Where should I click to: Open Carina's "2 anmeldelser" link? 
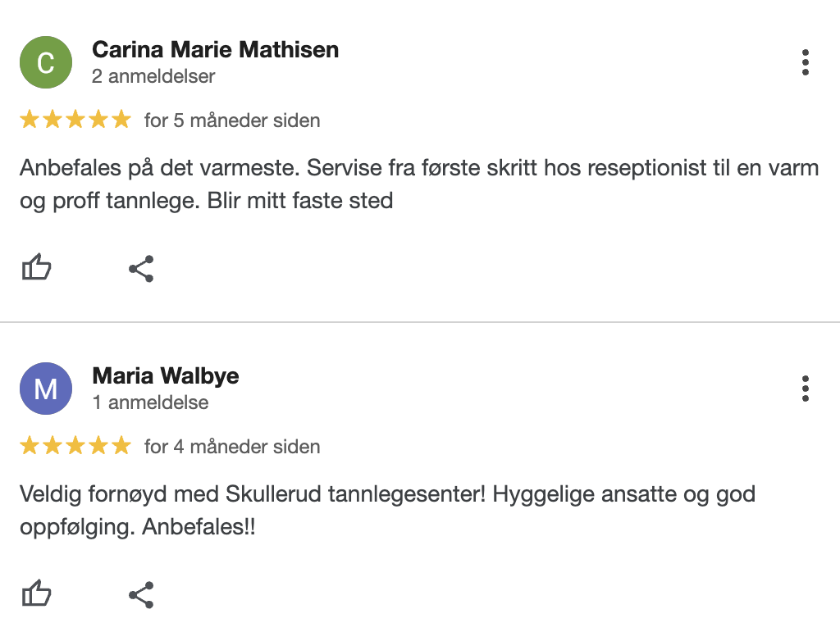click(x=153, y=77)
